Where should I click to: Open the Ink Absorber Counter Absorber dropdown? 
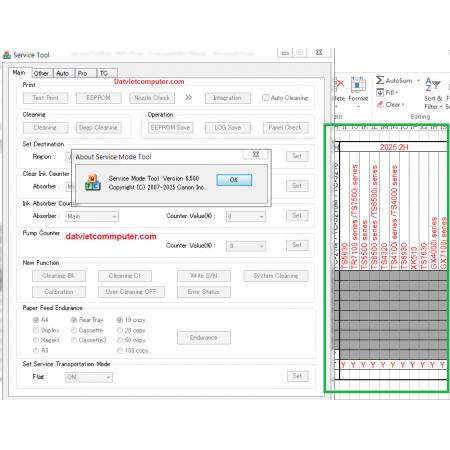pyautogui.click(x=92, y=217)
